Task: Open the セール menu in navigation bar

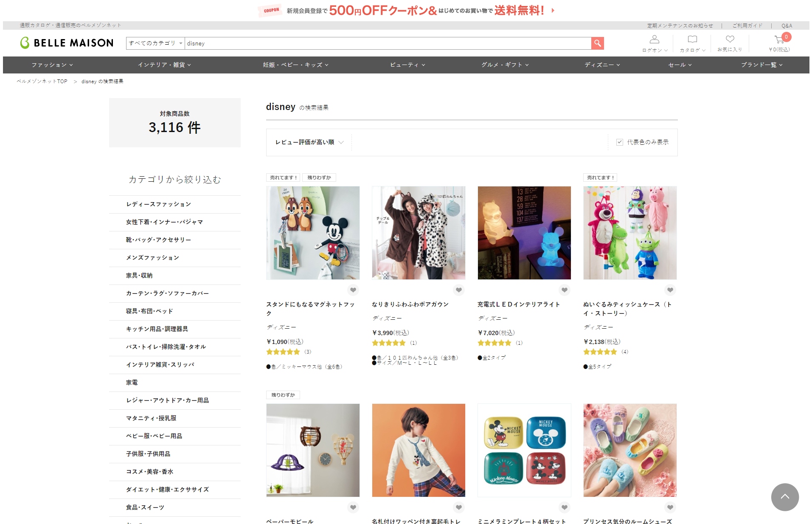Action: 680,65
